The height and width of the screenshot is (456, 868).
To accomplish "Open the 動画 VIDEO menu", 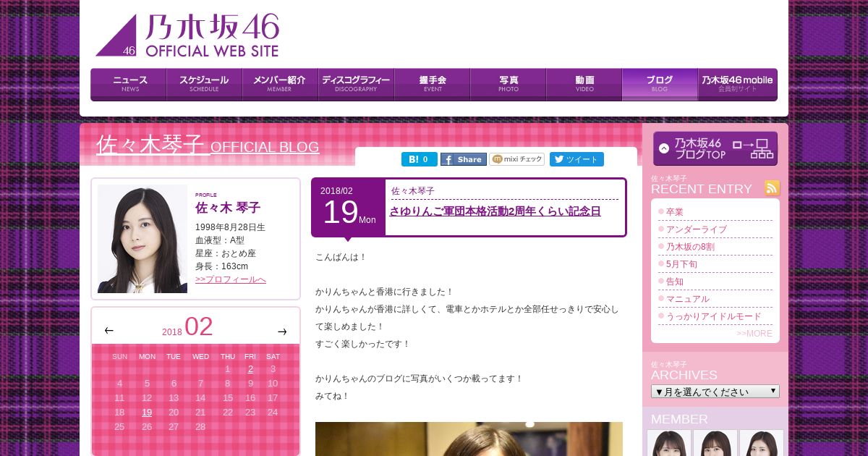I will point(584,84).
